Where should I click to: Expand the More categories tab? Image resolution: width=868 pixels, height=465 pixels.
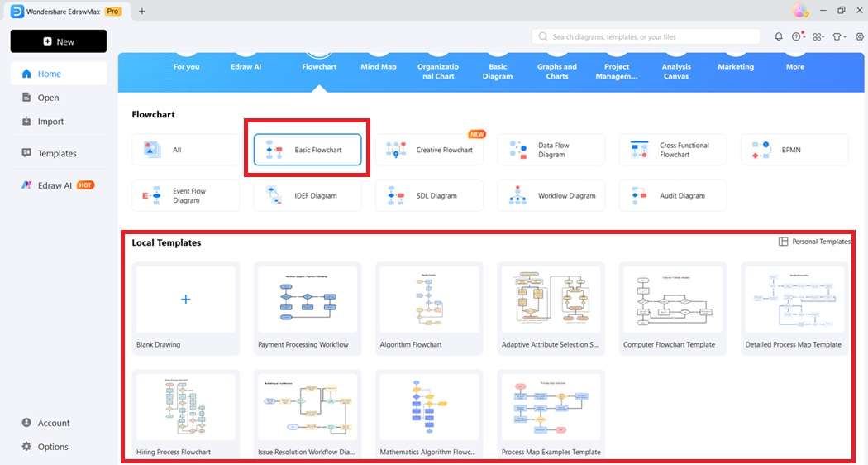(x=795, y=66)
